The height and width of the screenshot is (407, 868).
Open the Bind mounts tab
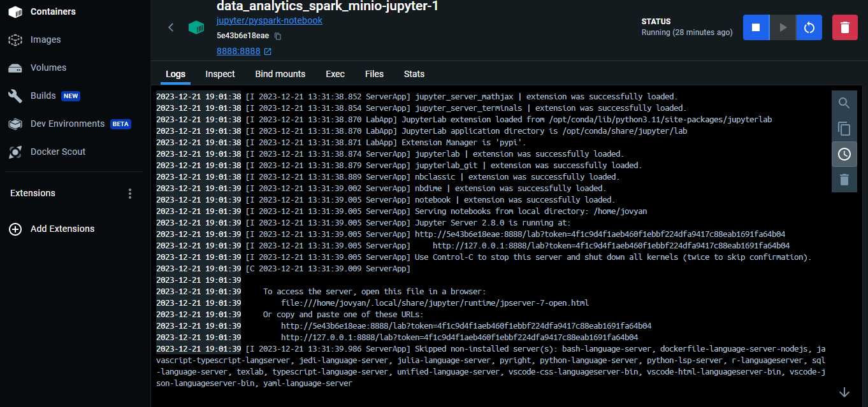280,74
